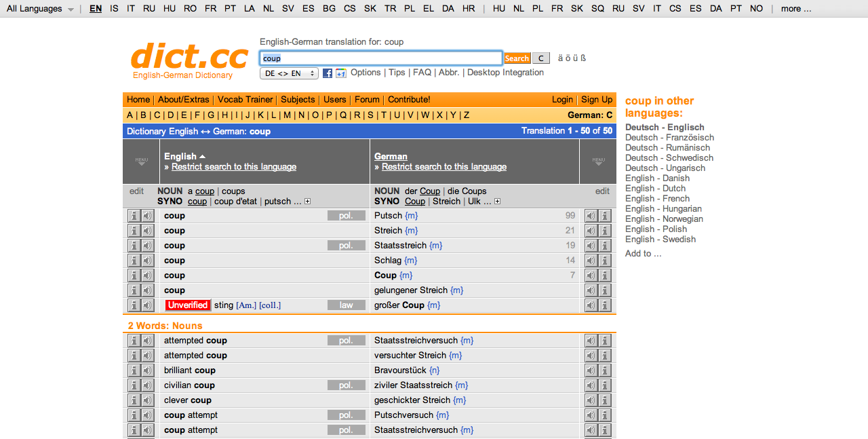The image size is (868, 439).
Task: Open info icon left of 'coup attempt' Putschversuch row
Action: click(x=134, y=415)
